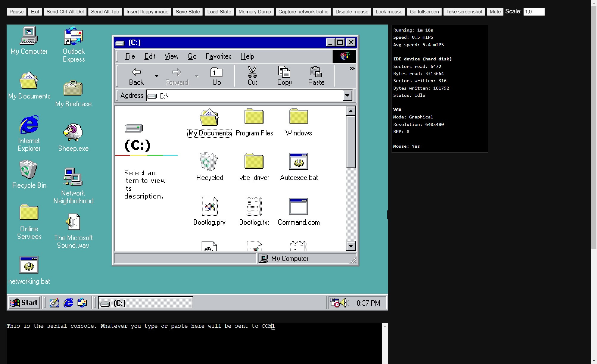Viewport: 597px width, 364px height.
Task: Click Load State button
Action: pyautogui.click(x=219, y=12)
